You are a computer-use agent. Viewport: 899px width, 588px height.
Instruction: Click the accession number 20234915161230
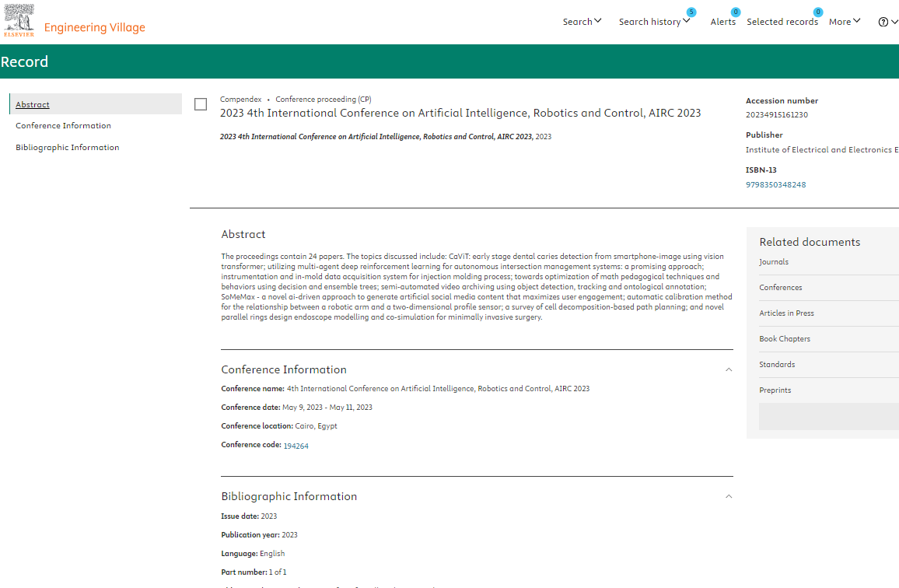pyautogui.click(x=776, y=115)
